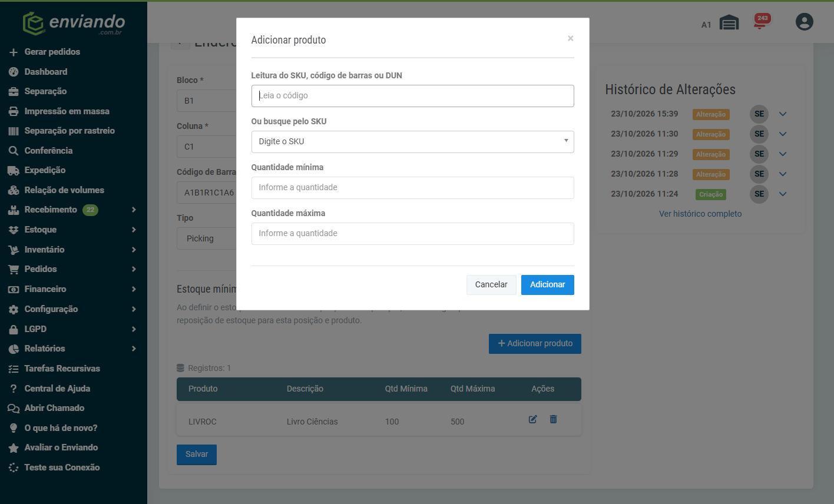The height and width of the screenshot is (504, 834).
Task: Click the Cancelar button
Action: (x=491, y=285)
